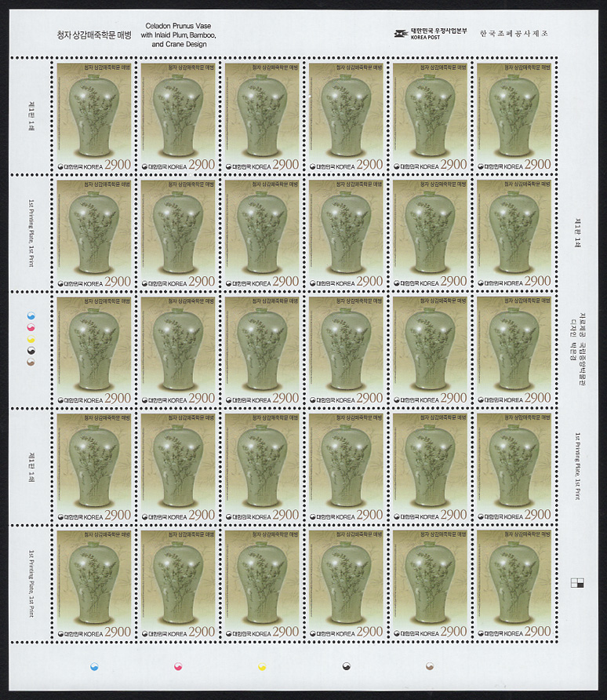Pick the black dot in left margin

pyautogui.click(x=31, y=351)
